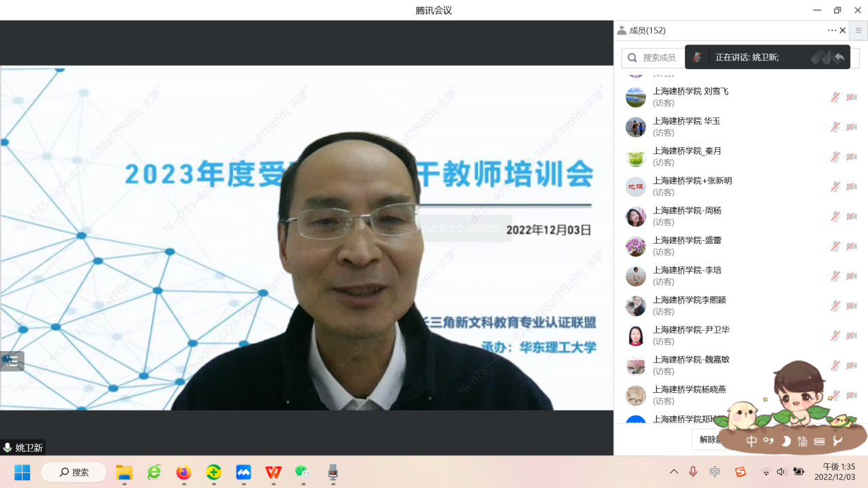The width and height of the screenshot is (868, 488).
Task: Toggle microphone for 上海建桥学院_秦月
Action: [835, 157]
